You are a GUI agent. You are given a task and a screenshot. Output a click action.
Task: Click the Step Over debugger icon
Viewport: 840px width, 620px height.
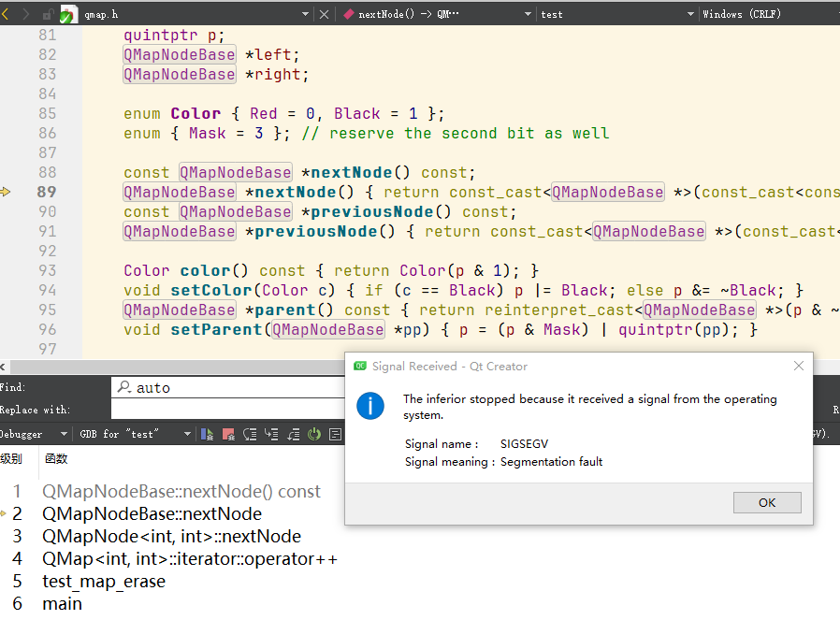pyautogui.click(x=250, y=434)
